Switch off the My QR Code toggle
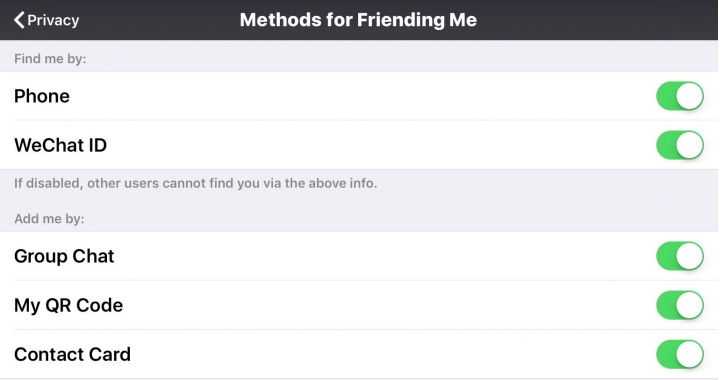 pyautogui.click(x=680, y=305)
